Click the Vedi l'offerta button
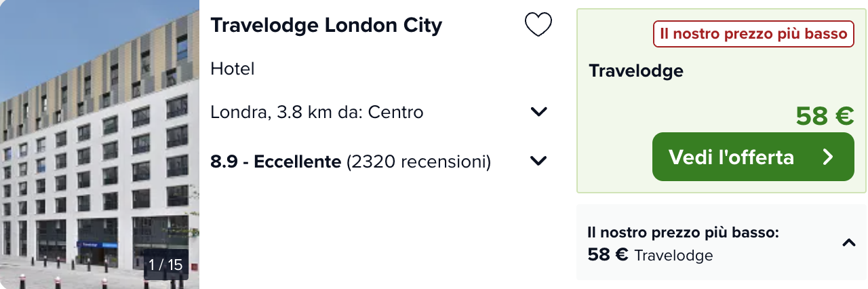 (753, 157)
